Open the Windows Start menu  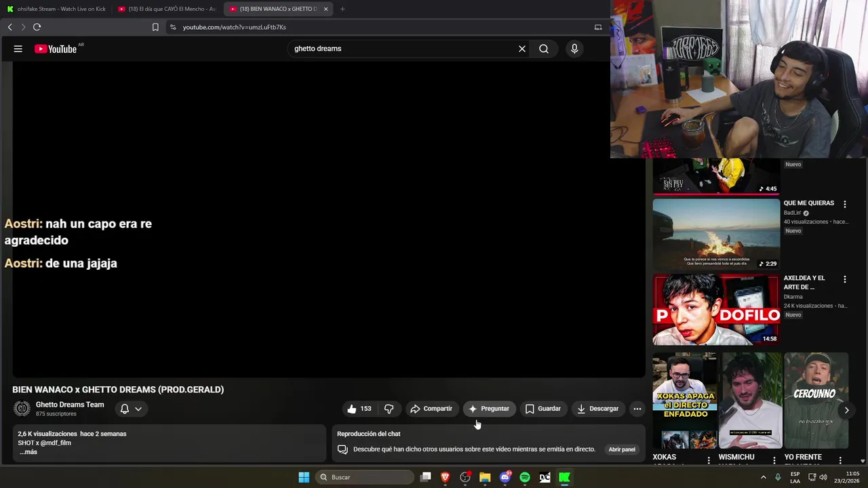[304, 477]
